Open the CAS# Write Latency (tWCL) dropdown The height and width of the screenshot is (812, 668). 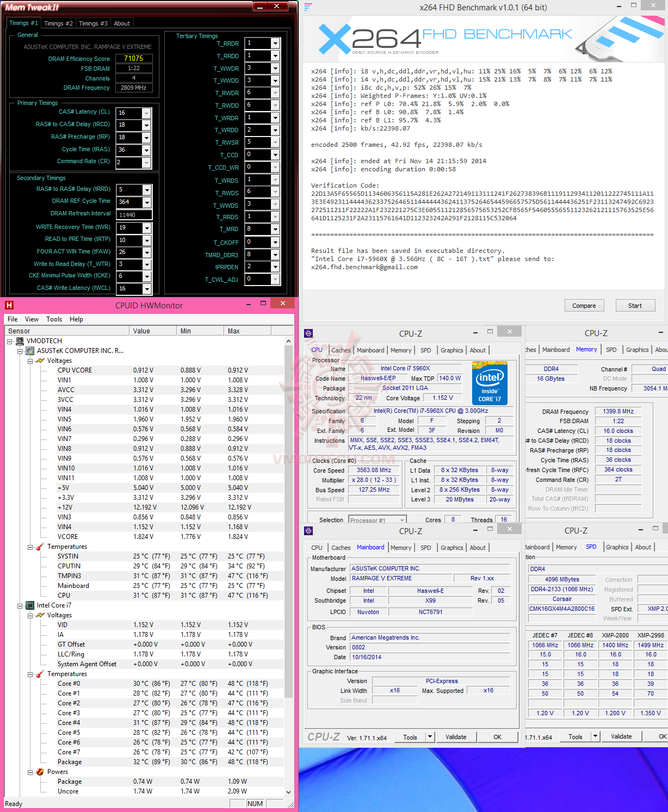(x=146, y=289)
